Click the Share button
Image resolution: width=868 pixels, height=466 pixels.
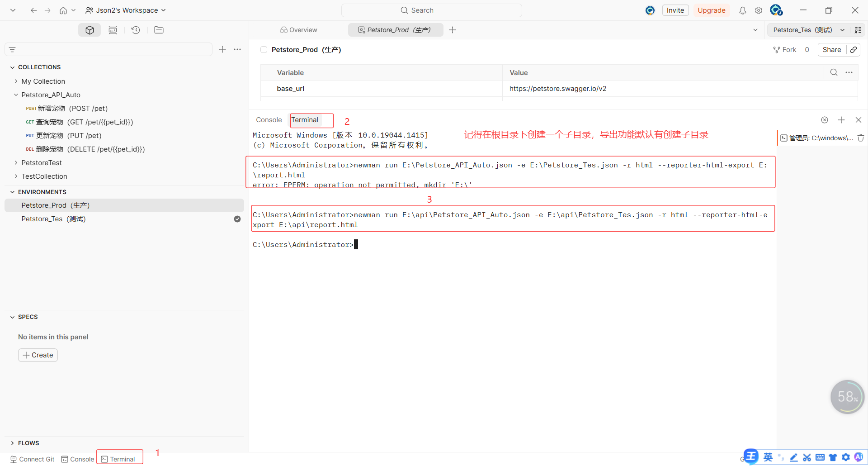coord(832,50)
